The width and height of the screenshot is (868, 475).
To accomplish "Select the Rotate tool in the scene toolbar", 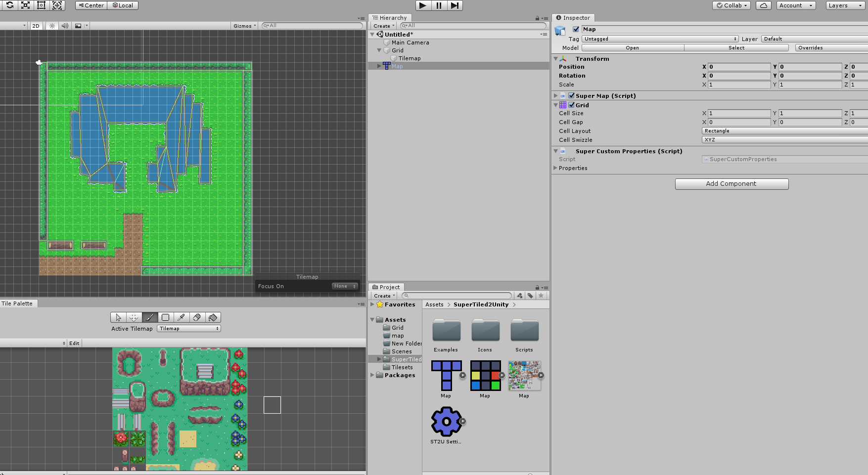I will [x=10, y=5].
